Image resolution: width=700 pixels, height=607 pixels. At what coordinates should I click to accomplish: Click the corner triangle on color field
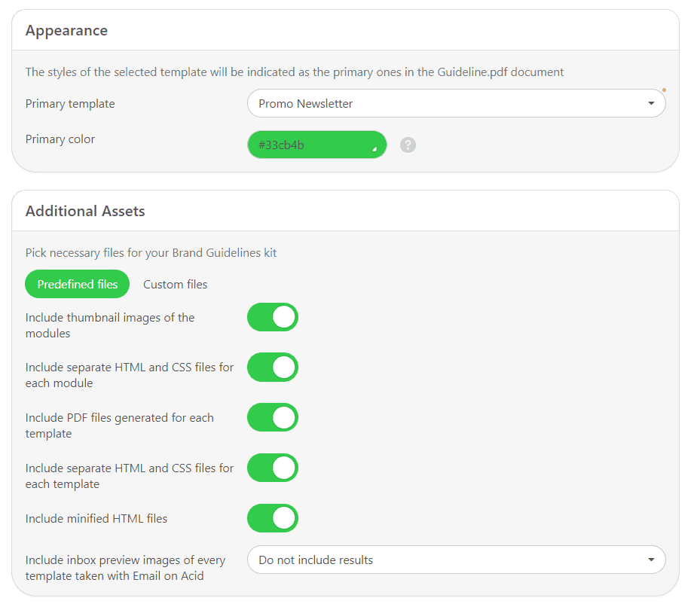tap(374, 151)
